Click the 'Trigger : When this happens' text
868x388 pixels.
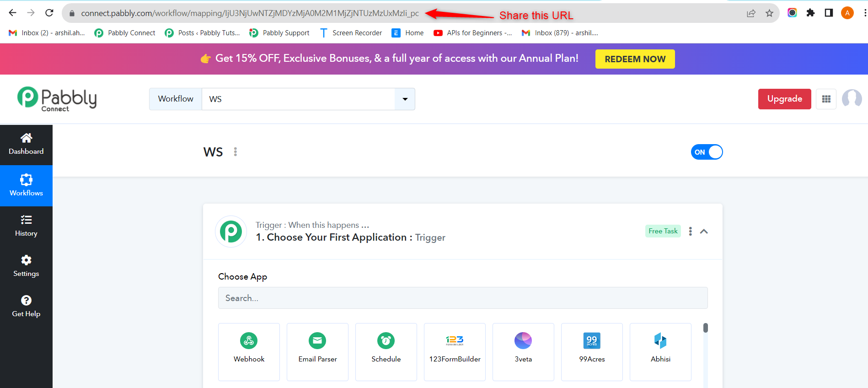point(312,225)
